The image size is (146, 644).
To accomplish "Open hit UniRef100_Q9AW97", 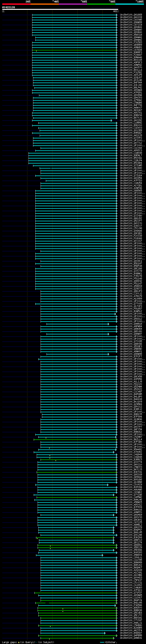I will (131, 334).
